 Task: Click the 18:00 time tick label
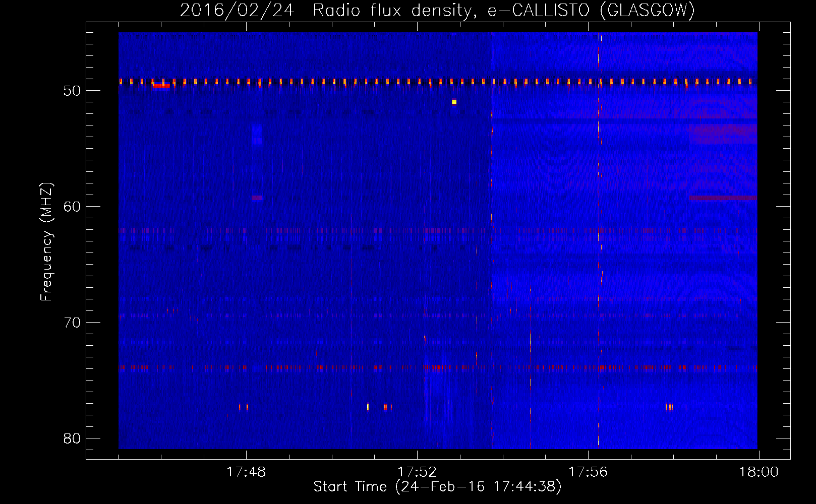point(759,472)
